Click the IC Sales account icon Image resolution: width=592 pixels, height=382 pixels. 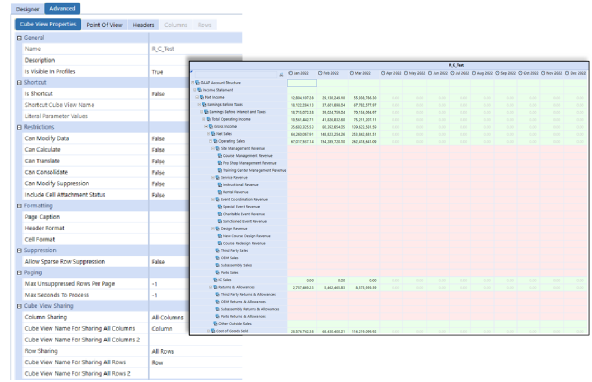pyautogui.click(x=216, y=280)
